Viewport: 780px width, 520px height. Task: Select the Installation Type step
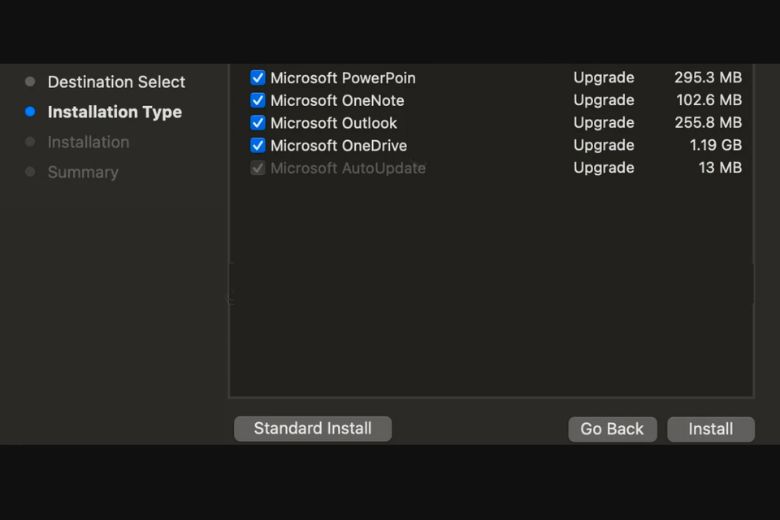pos(115,112)
